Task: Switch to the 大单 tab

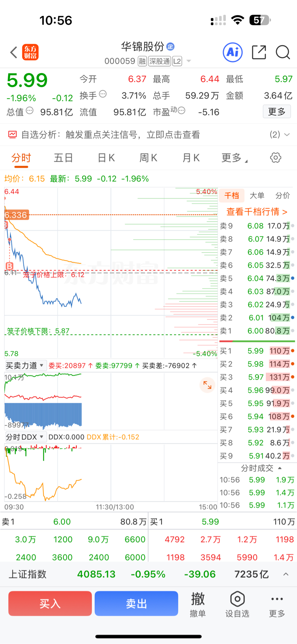Action: [x=257, y=195]
